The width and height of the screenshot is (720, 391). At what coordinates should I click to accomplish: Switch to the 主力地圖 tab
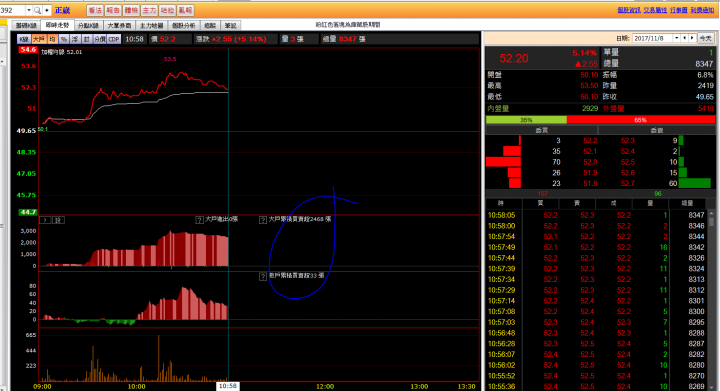152,26
